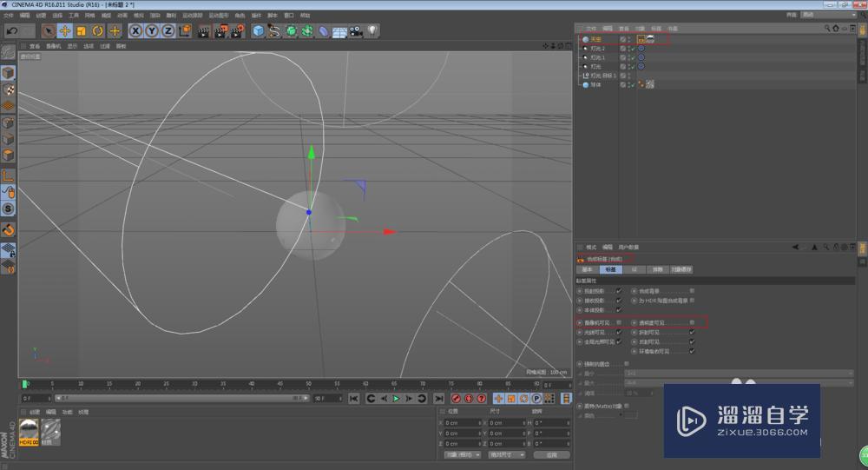Screen dimensions: 868x470
Task: Open the 渲染 main menu
Action: (x=155, y=16)
